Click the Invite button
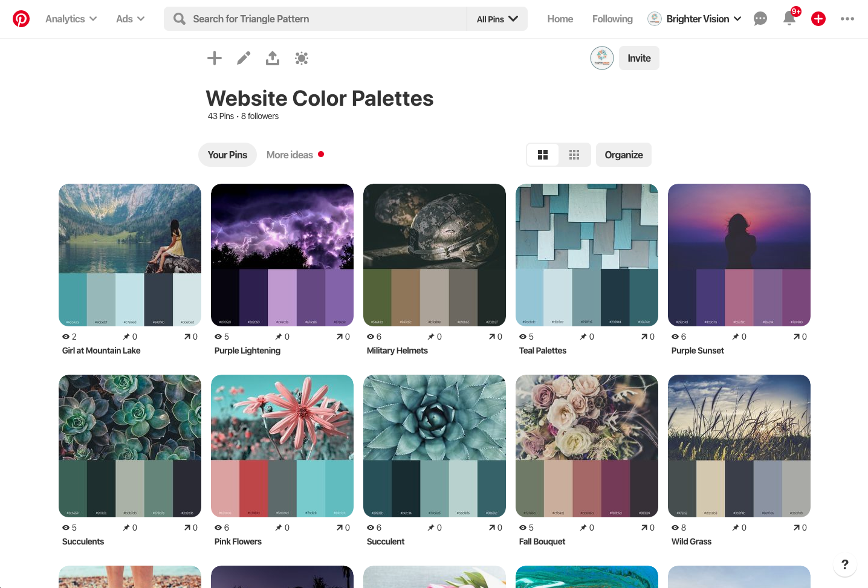The height and width of the screenshot is (588, 868). [x=639, y=58]
